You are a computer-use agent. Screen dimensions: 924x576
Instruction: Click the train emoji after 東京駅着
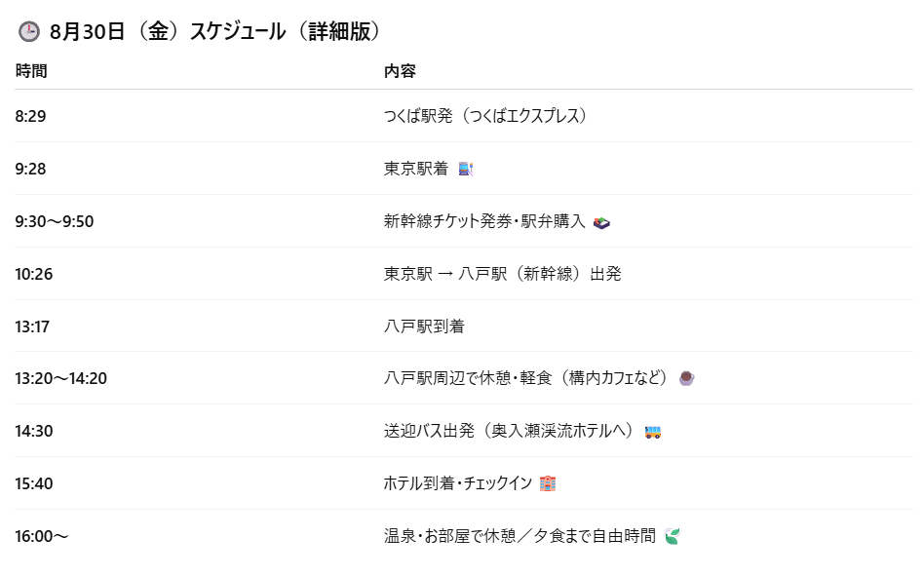(x=465, y=169)
